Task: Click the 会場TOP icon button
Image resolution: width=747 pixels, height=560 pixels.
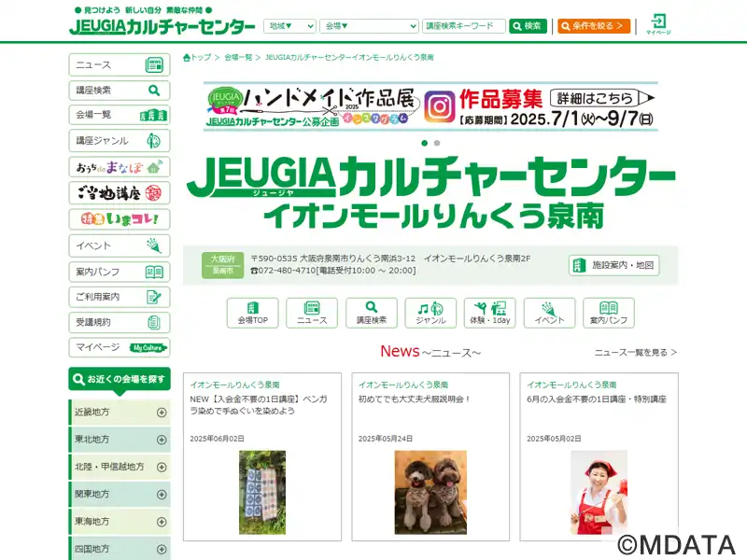Action: coord(252,313)
